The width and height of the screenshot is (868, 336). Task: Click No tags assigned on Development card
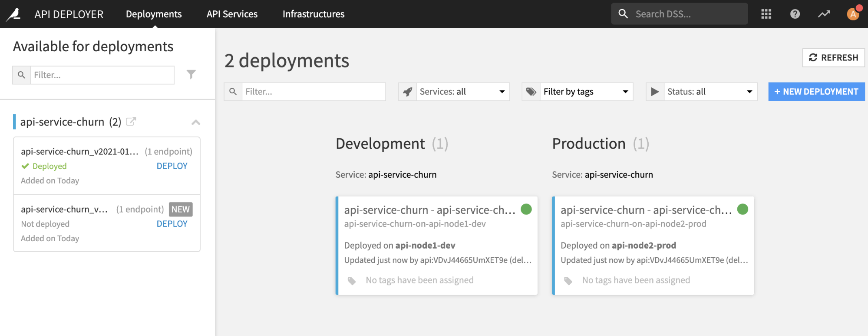click(419, 280)
